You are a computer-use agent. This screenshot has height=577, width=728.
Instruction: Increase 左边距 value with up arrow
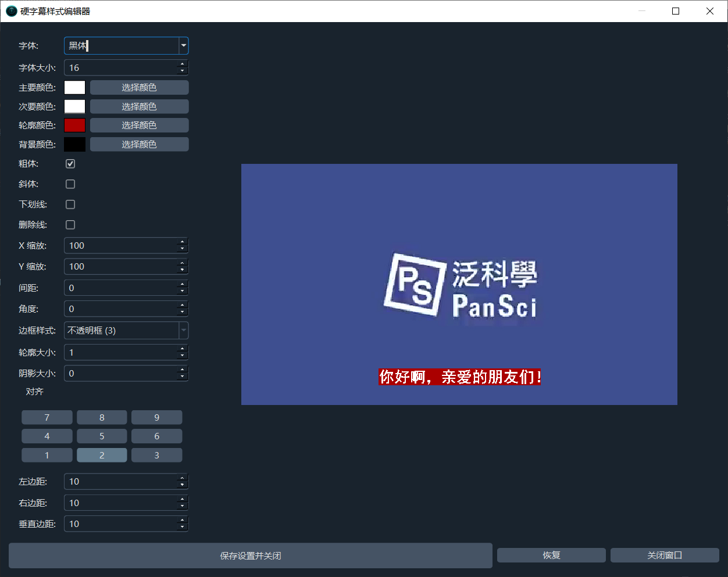(x=183, y=478)
